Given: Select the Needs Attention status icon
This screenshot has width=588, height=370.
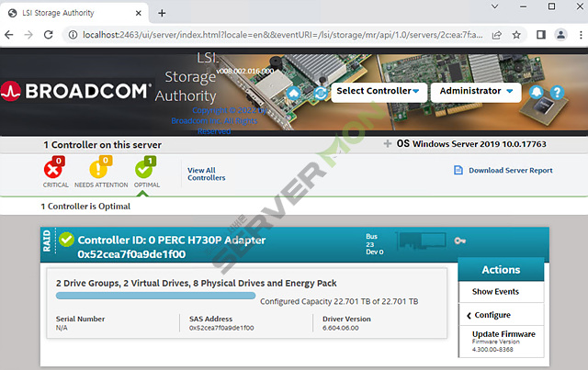Looking at the screenshot, I should tap(100, 168).
